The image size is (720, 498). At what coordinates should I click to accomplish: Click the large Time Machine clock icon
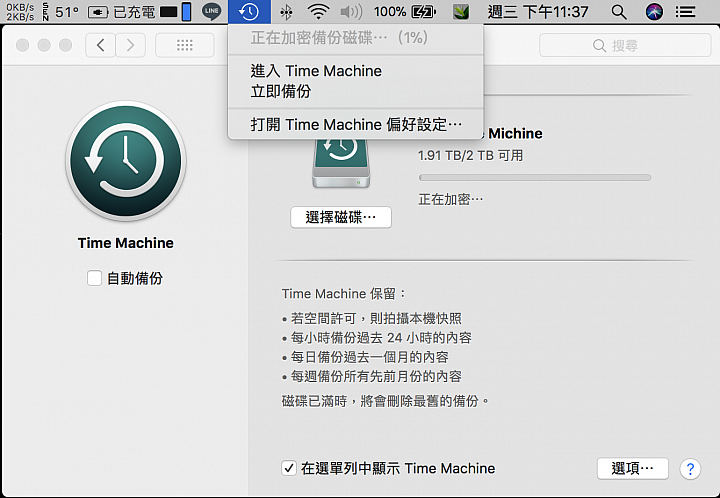[126, 161]
